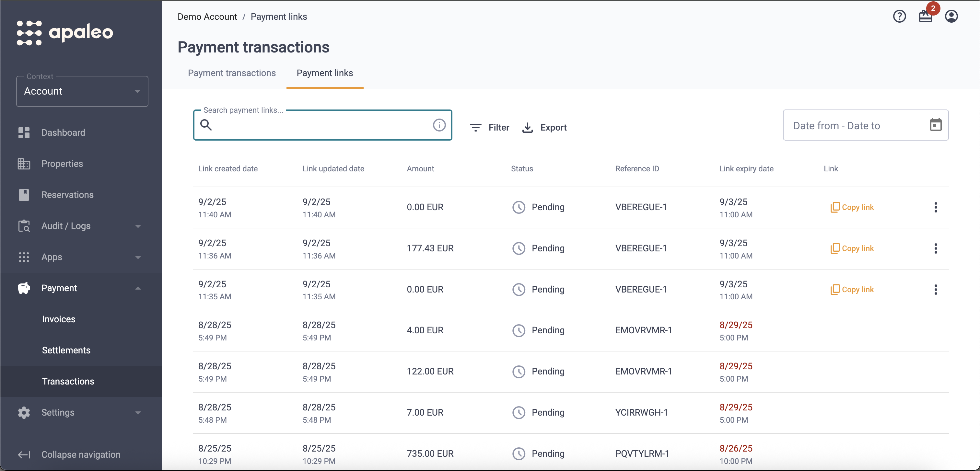Click the Export button
Image resolution: width=980 pixels, height=471 pixels.
544,127
